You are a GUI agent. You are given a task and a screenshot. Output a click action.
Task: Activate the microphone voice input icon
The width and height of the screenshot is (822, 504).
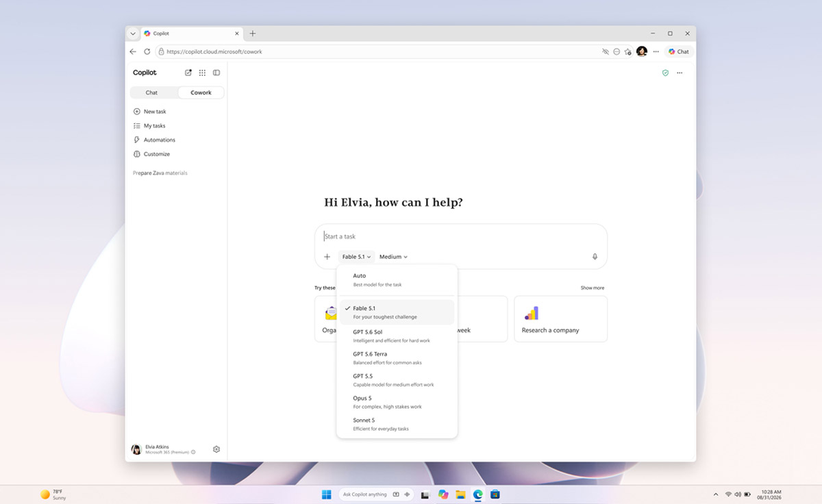coord(595,257)
